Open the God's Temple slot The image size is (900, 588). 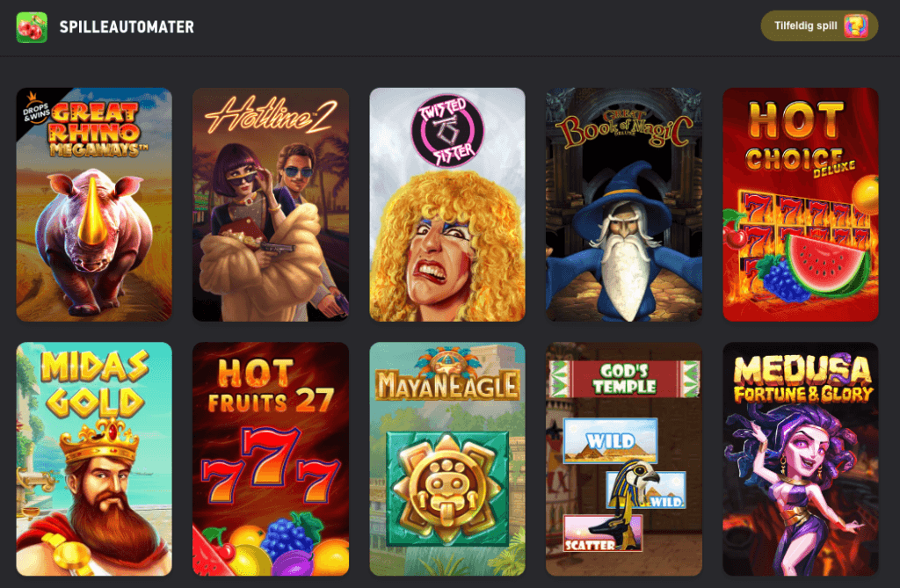click(624, 459)
